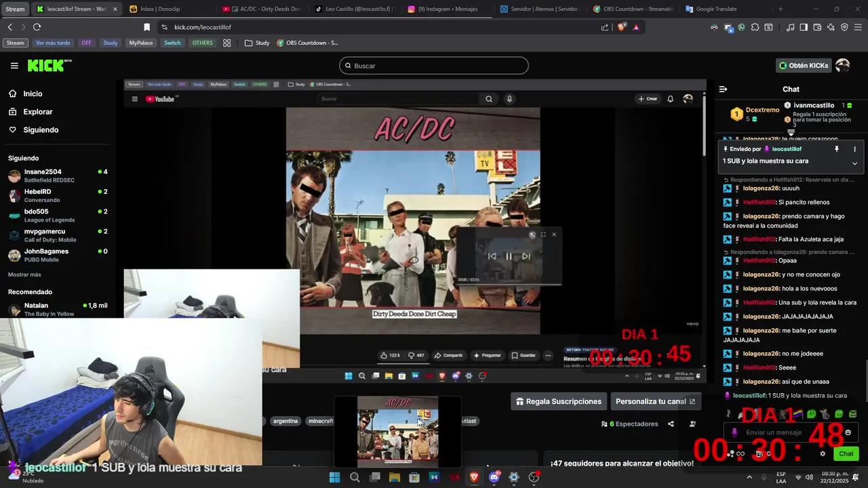The image size is (868, 488).
Task: Open the bookmark apps grid icon
Action: tap(226, 43)
